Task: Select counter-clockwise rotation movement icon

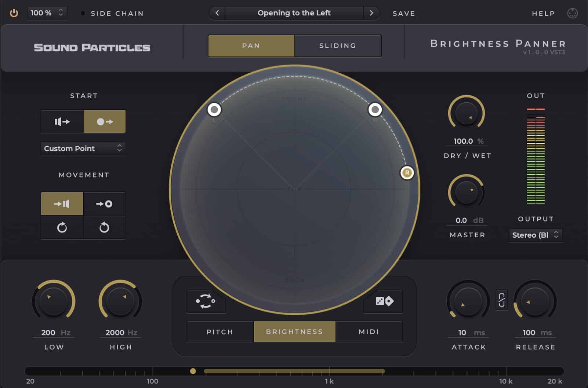Action: coord(104,227)
